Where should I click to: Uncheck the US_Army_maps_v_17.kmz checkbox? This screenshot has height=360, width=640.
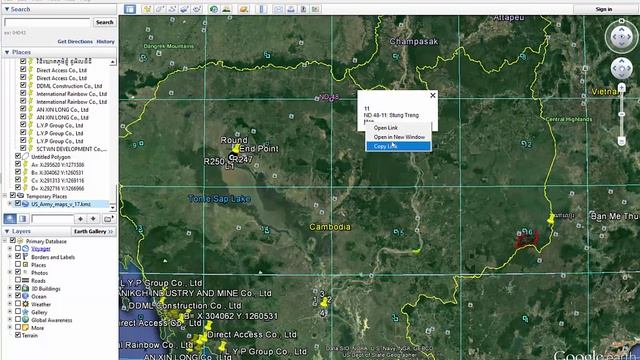tap(18, 203)
